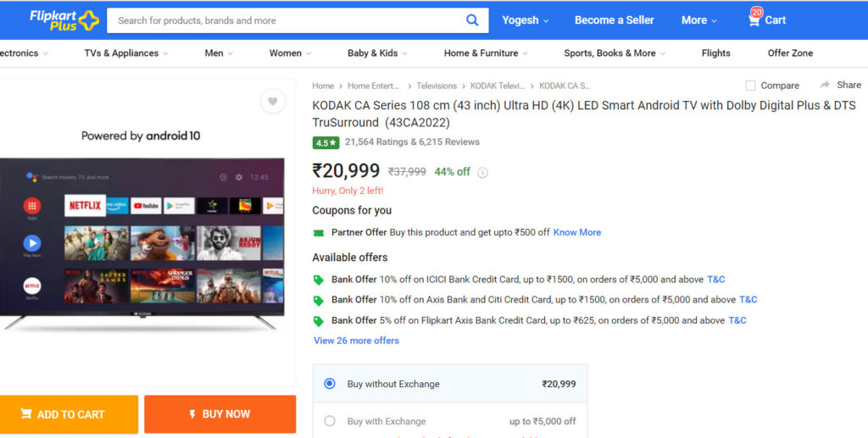Open the Offer Zone menu item
The width and height of the screenshot is (868, 438).
790,53
